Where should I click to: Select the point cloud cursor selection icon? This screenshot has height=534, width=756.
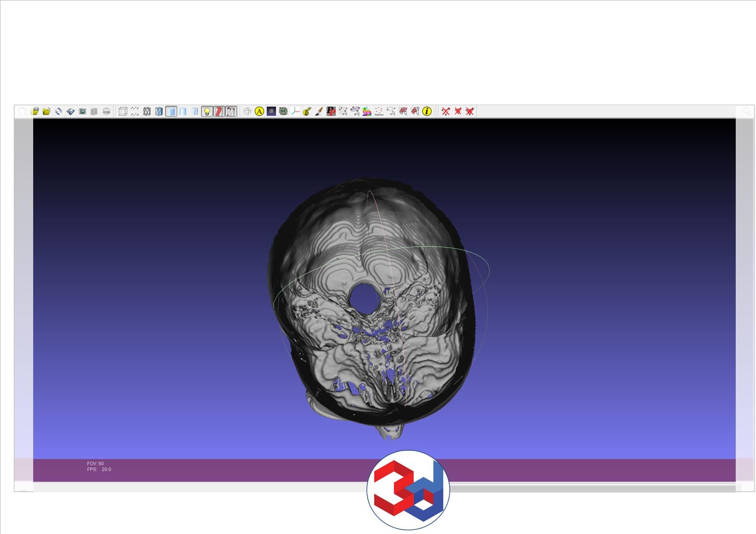tap(343, 112)
